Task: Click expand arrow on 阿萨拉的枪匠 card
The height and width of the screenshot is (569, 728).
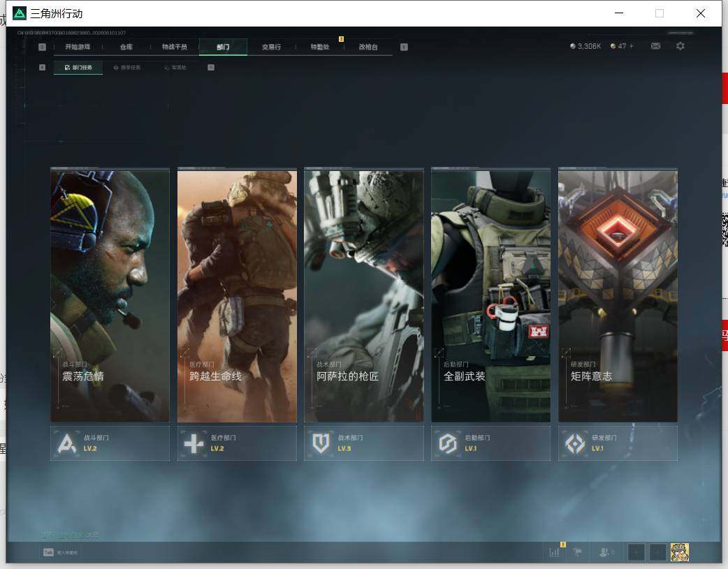Action: tap(312, 353)
